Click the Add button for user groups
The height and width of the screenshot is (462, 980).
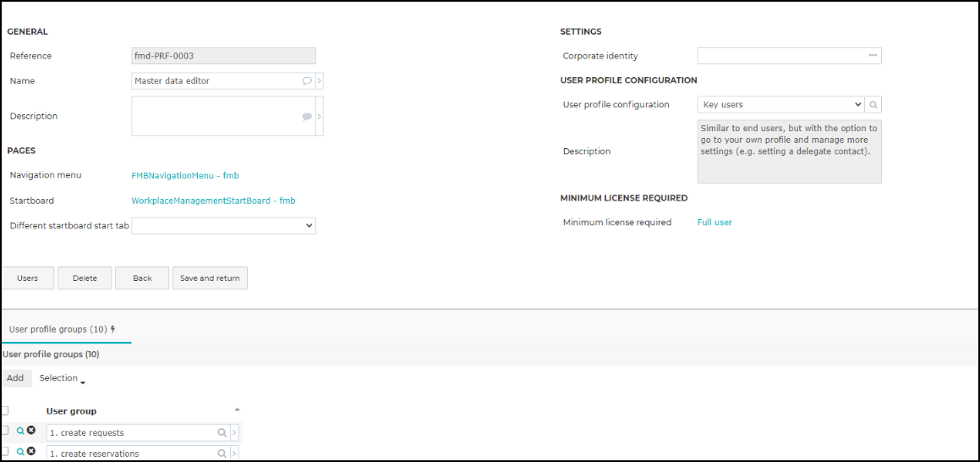pos(15,378)
